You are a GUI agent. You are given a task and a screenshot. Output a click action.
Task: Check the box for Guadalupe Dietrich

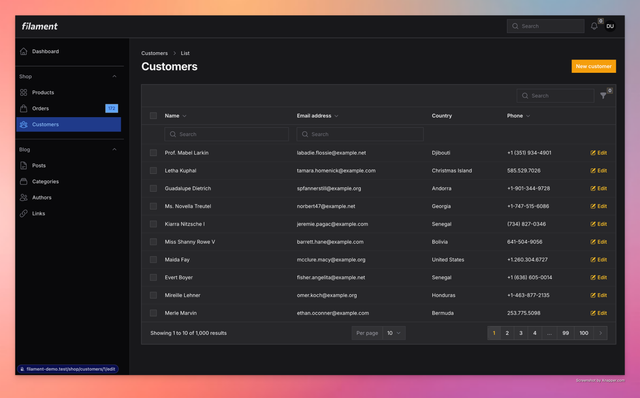click(x=153, y=188)
